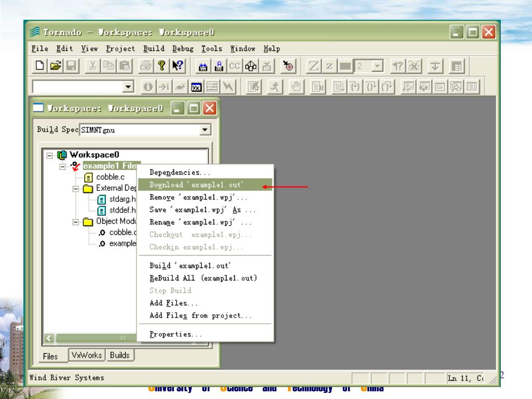Image resolution: width=532 pixels, height=399 pixels.
Task: Click the Save diskette toolbar icon
Action: (x=71, y=65)
